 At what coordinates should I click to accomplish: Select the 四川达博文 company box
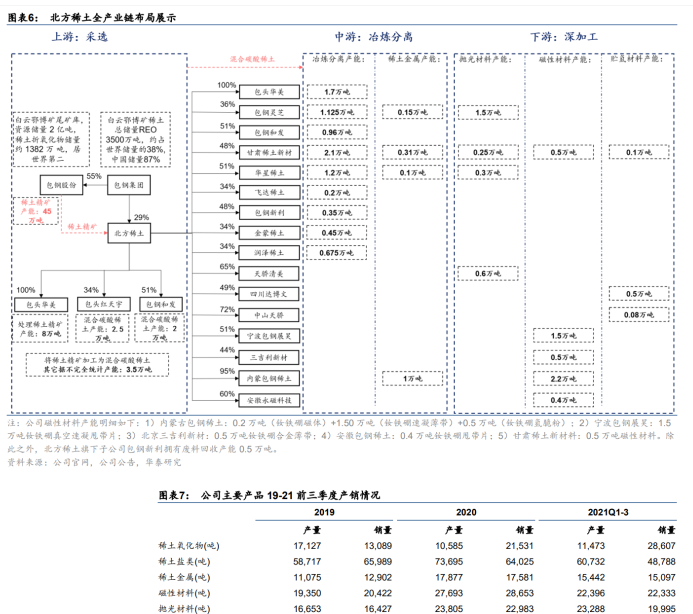[x=269, y=294]
